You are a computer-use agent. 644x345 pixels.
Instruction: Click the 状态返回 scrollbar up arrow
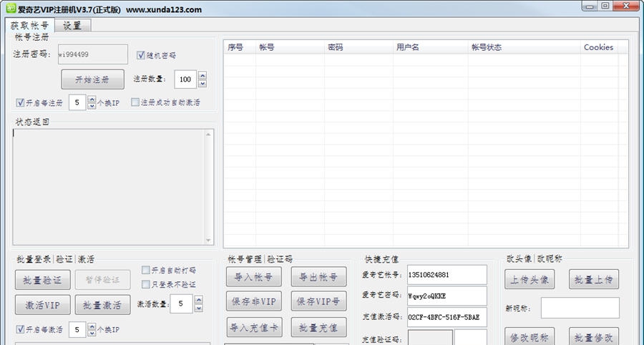click(x=208, y=135)
